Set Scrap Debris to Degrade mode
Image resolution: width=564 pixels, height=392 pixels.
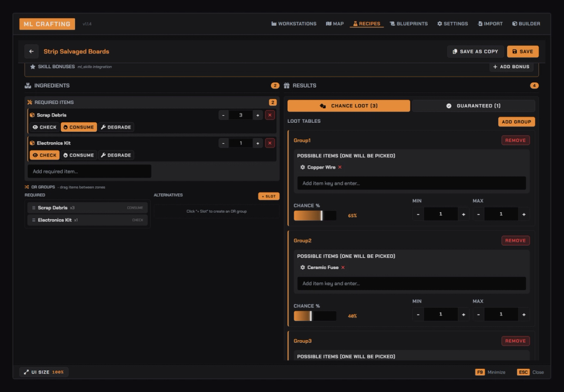(116, 127)
